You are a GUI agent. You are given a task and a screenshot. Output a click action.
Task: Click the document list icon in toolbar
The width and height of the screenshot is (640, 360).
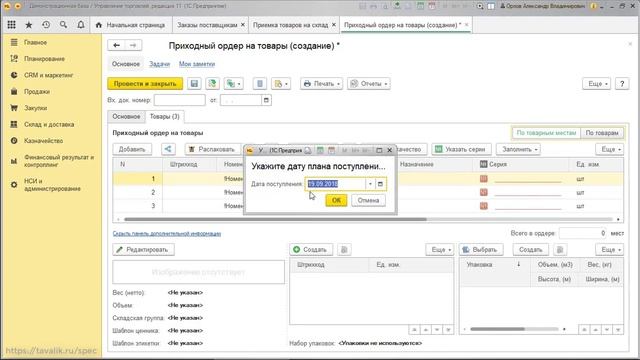(260, 84)
